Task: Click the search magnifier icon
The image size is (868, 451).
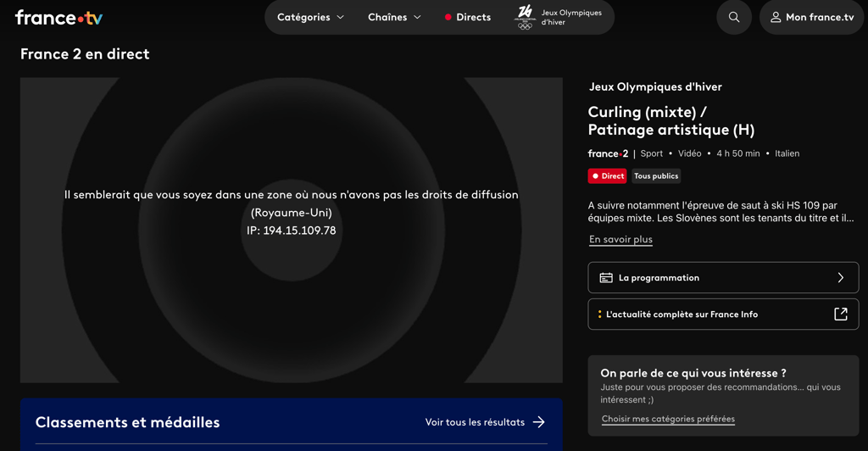Action: (x=734, y=17)
